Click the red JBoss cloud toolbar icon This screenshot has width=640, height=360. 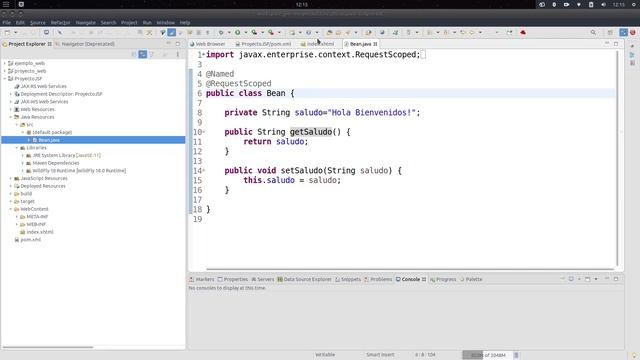click(x=523, y=32)
